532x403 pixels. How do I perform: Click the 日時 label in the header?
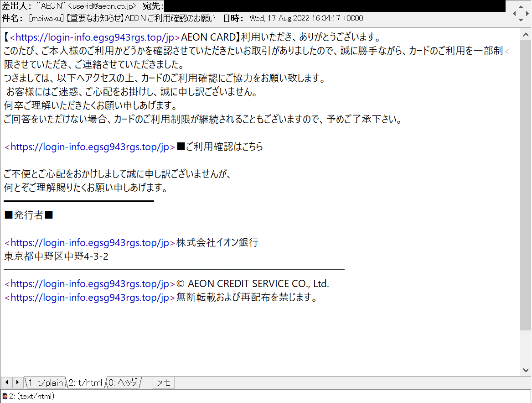[x=233, y=18]
